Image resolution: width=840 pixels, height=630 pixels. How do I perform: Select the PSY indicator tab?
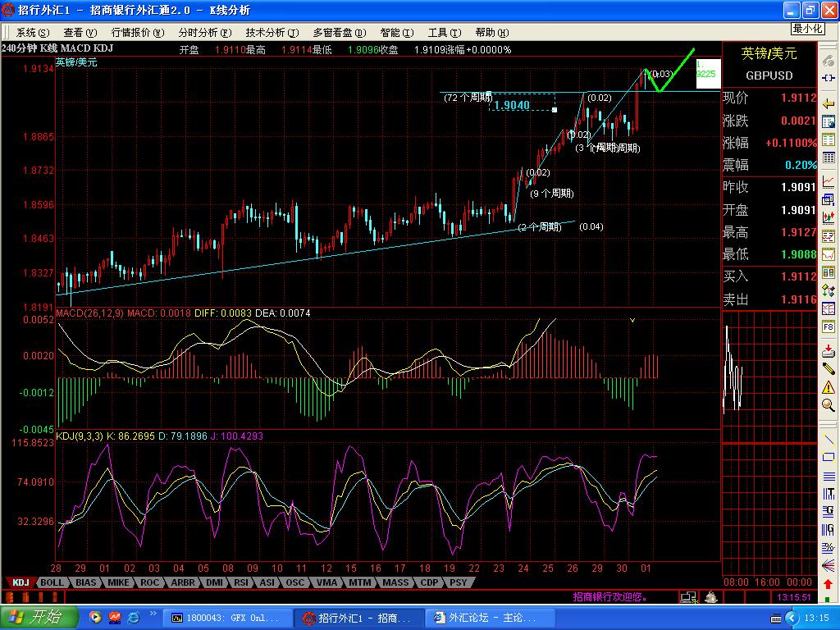[458, 582]
